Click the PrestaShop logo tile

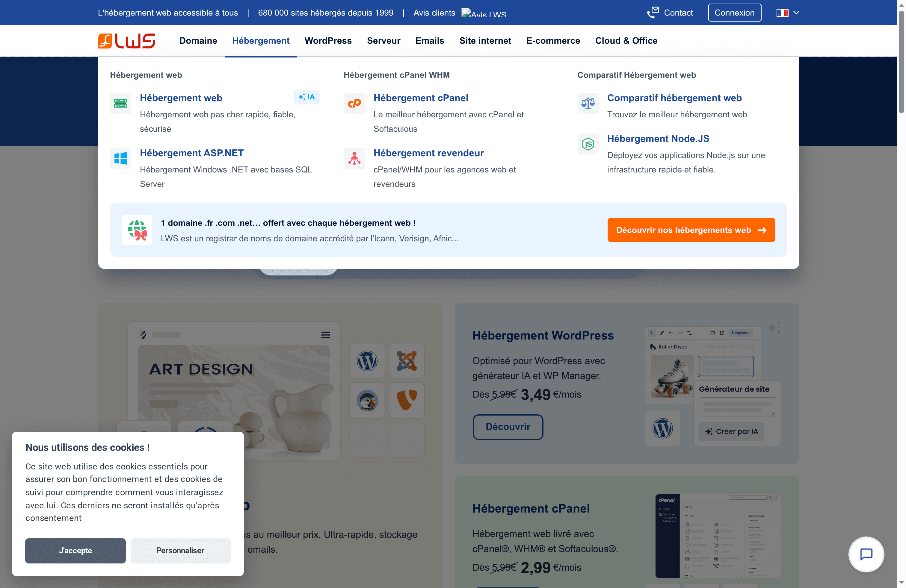[367, 401]
